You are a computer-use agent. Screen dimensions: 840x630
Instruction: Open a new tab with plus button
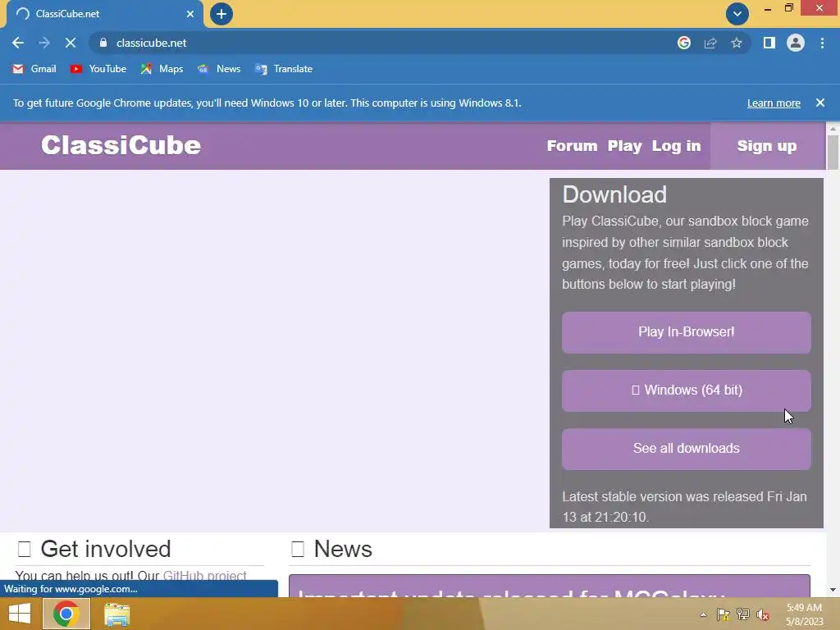tap(221, 14)
